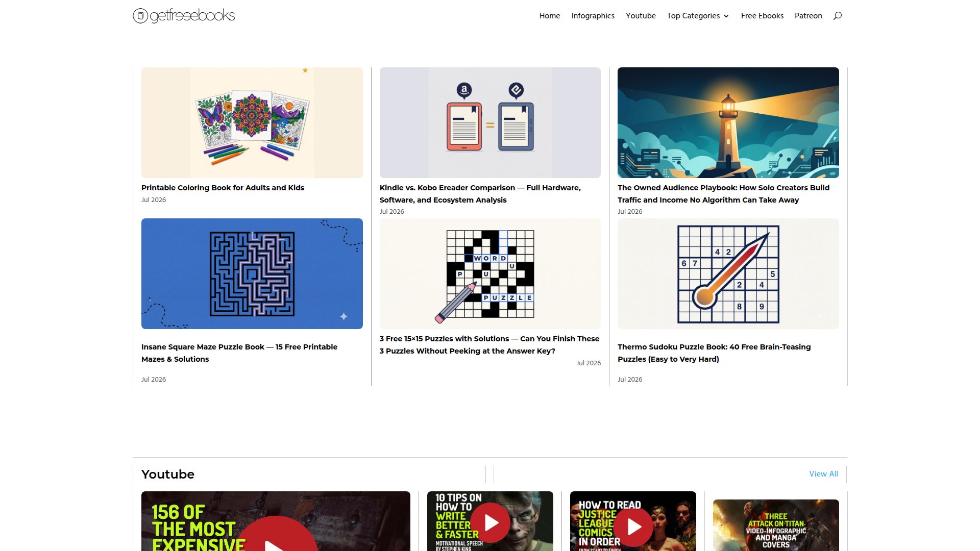This screenshot has height=551, width=980.
Task: Open Printable Coloring Book article title
Action: (223, 188)
